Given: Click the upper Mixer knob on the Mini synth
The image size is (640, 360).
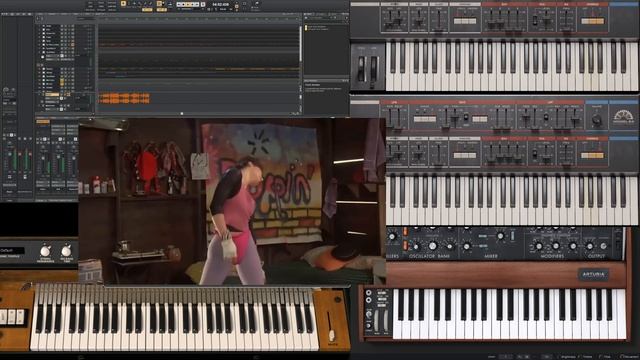Looking at the screenshot, I should [x=500, y=236].
